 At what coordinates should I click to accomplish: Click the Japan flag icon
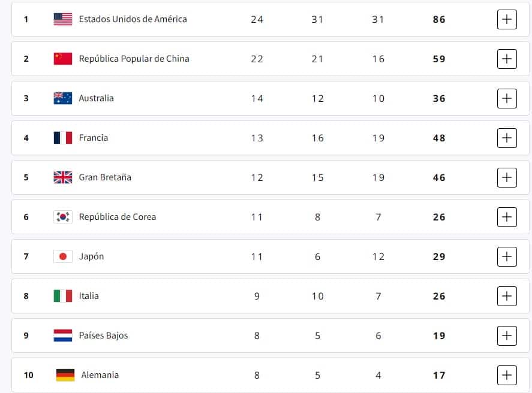(63, 256)
